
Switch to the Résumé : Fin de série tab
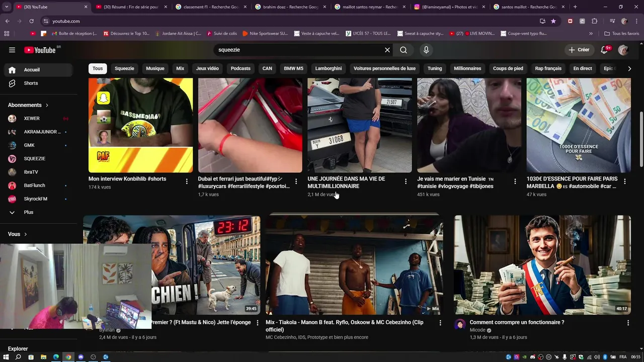coord(130,7)
